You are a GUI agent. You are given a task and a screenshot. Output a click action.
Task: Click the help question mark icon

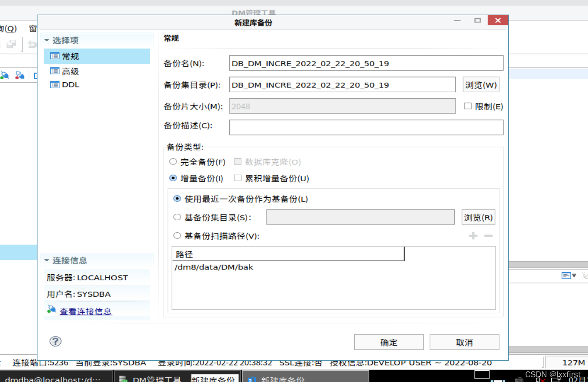(55, 341)
